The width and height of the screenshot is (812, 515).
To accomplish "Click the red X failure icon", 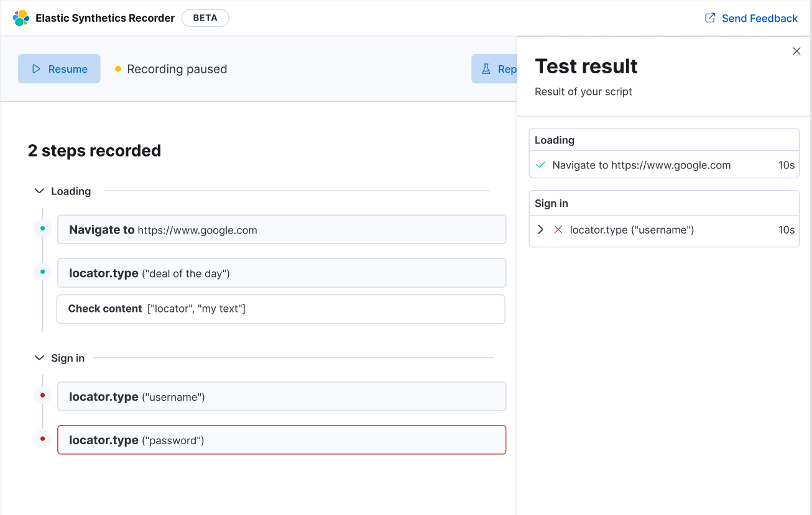I will (x=558, y=230).
